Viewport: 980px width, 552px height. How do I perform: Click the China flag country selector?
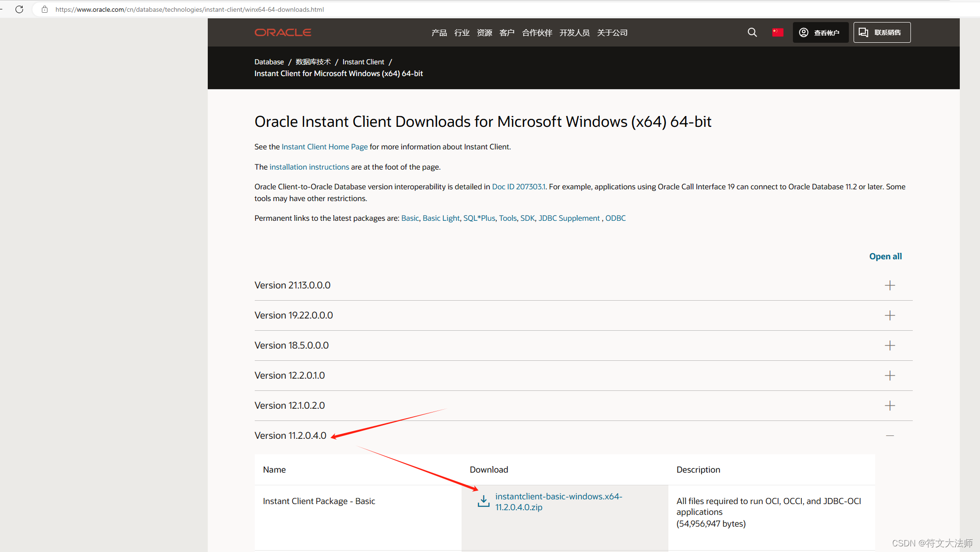tap(778, 32)
